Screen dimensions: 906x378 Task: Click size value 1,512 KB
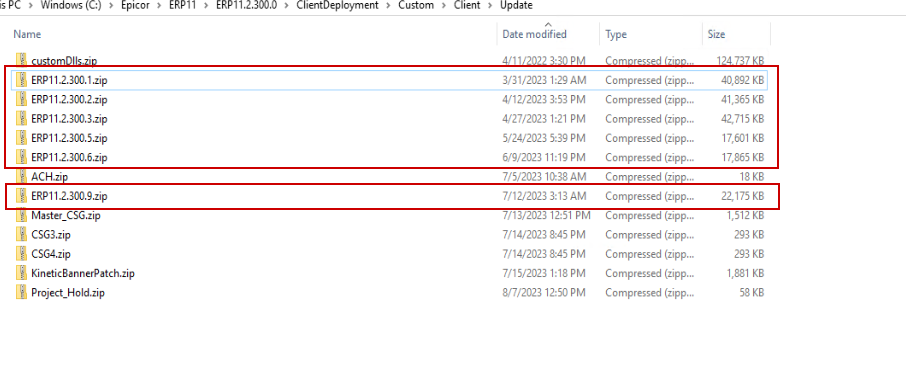click(x=745, y=216)
